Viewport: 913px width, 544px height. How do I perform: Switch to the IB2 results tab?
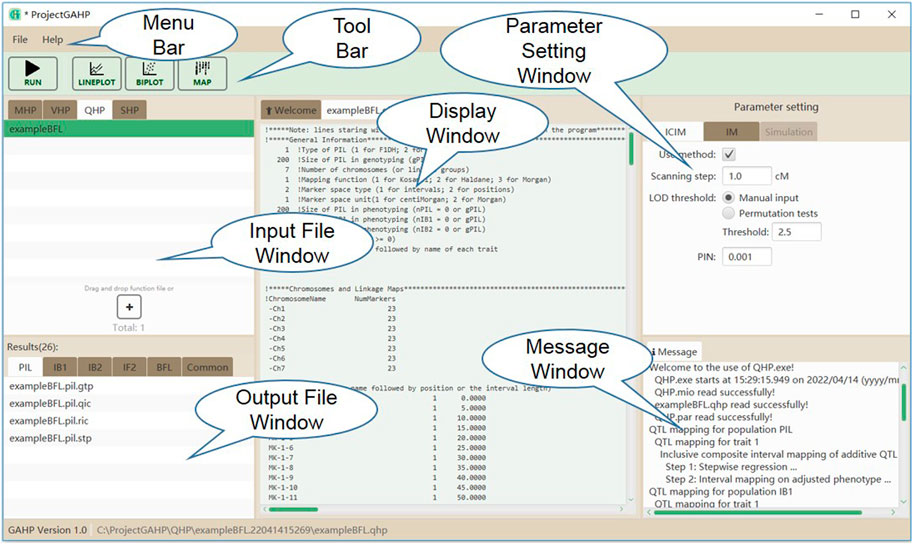pos(95,368)
